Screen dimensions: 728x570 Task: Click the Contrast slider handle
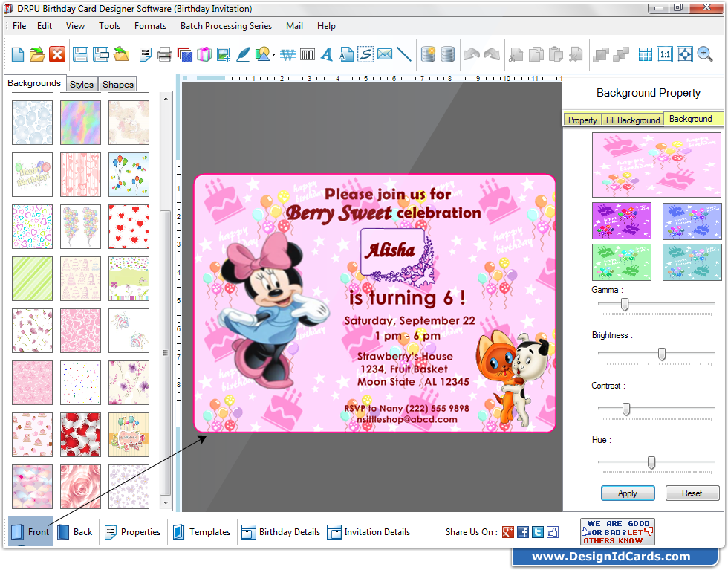(626, 409)
